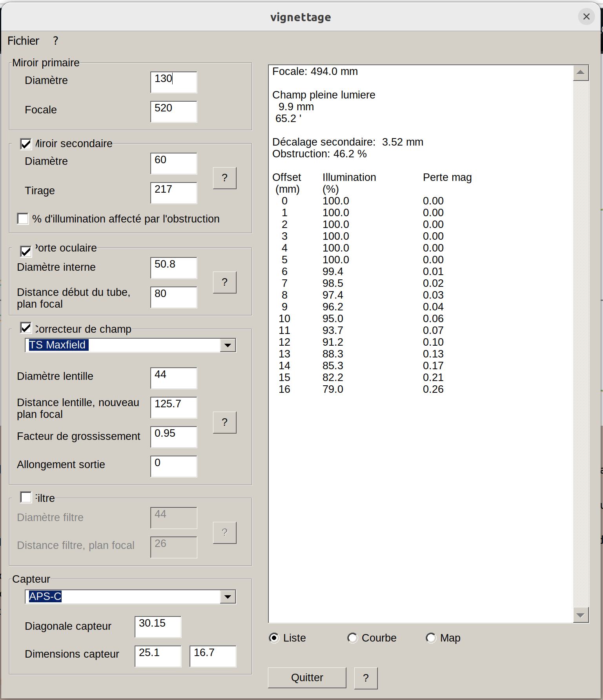Click the primary mirror Focale field
The width and height of the screenshot is (603, 700).
coord(174,111)
